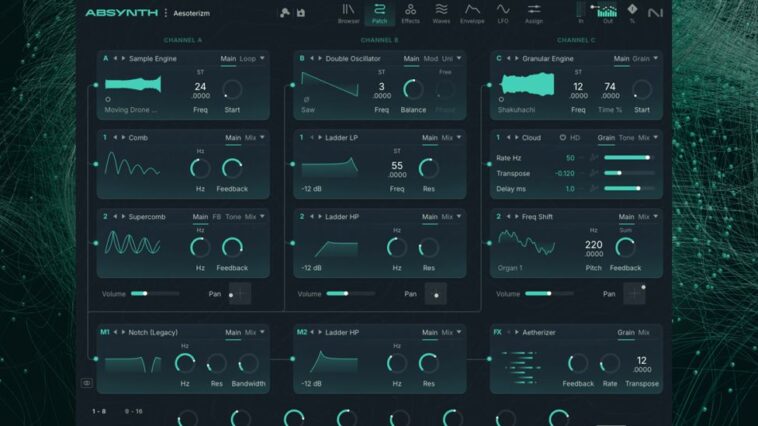Viewport: 758px width, 426px height.
Task: Click the Organ 1 waveform name
Action: pyautogui.click(x=510, y=268)
